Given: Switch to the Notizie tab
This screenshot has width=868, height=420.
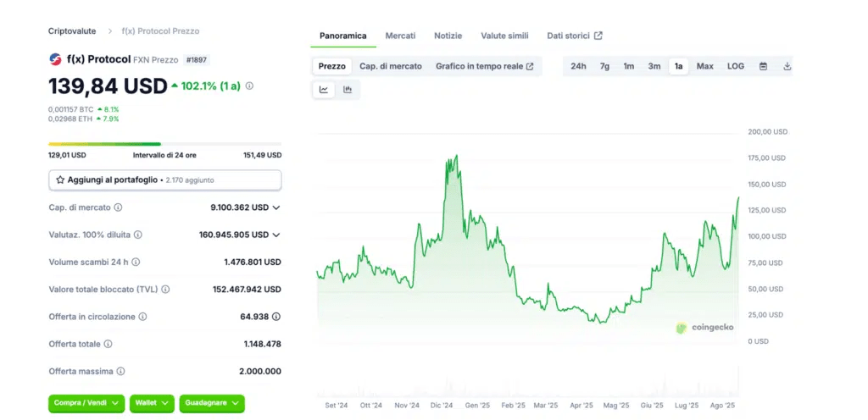Looking at the screenshot, I should coord(448,36).
